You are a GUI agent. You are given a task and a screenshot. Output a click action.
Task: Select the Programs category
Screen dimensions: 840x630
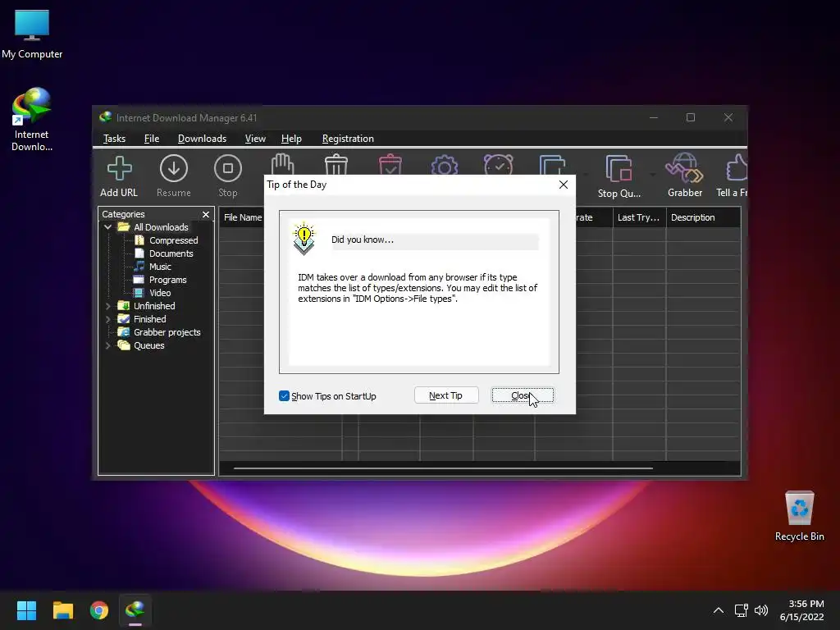167,280
